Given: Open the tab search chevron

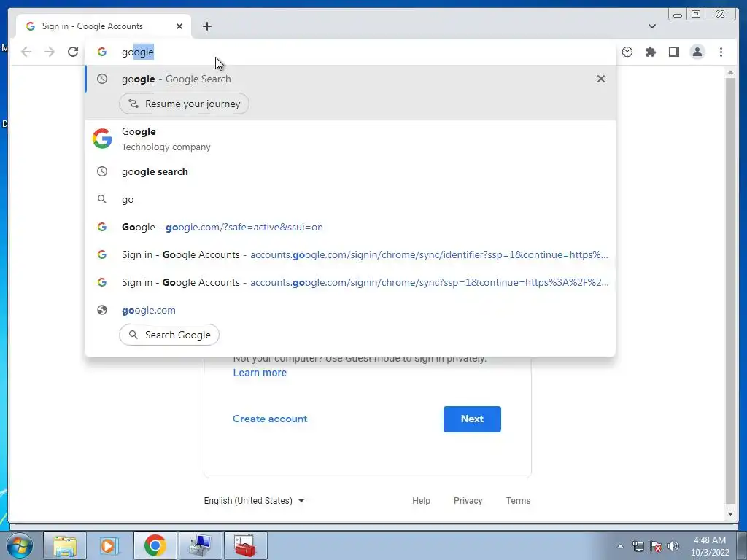Looking at the screenshot, I should click(x=651, y=26).
